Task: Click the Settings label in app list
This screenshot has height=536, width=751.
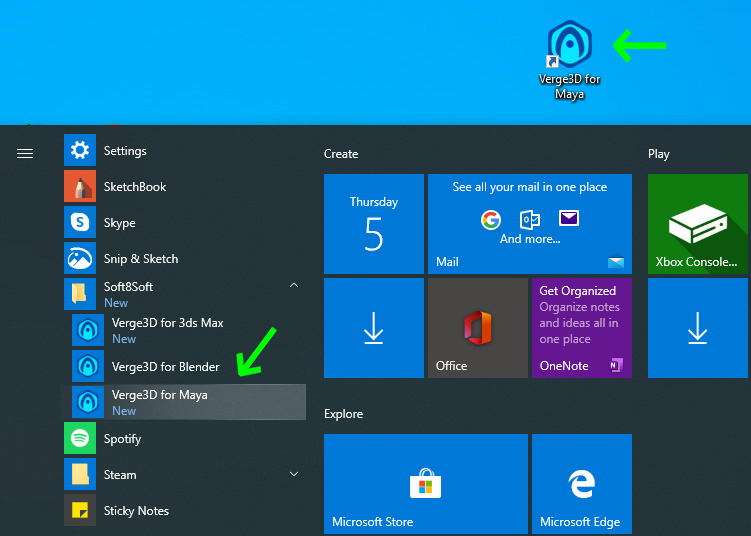Action: [125, 151]
